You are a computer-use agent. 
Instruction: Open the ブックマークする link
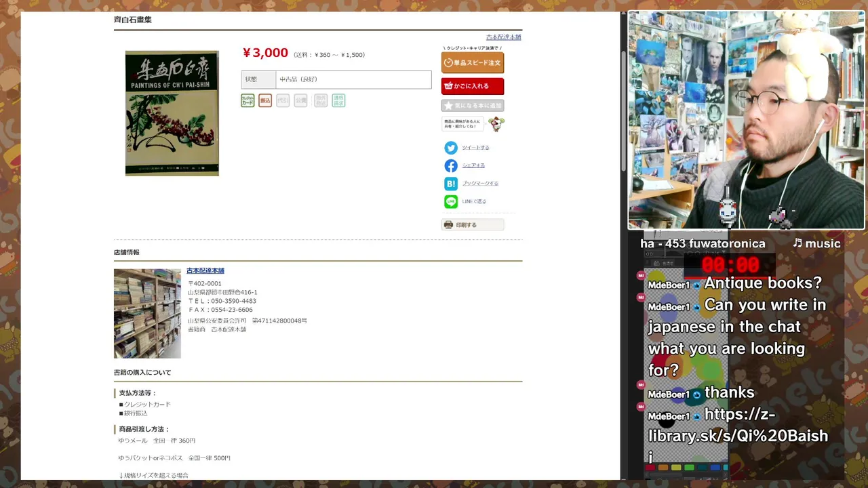click(480, 184)
